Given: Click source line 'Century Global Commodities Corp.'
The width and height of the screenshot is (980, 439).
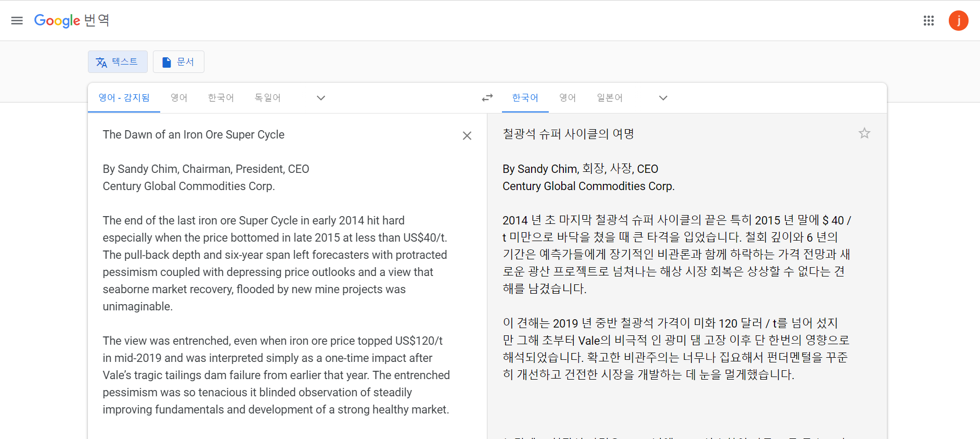Looking at the screenshot, I should tap(189, 186).
